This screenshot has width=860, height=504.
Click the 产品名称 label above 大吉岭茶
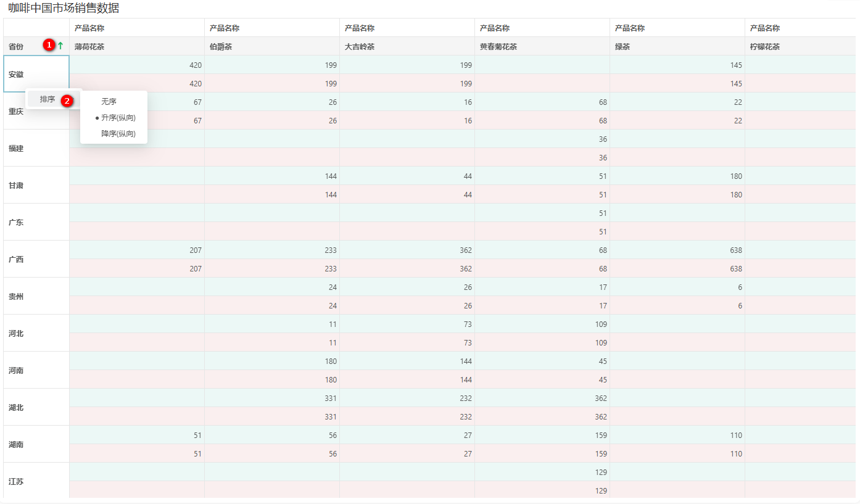[x=360, y=28]
